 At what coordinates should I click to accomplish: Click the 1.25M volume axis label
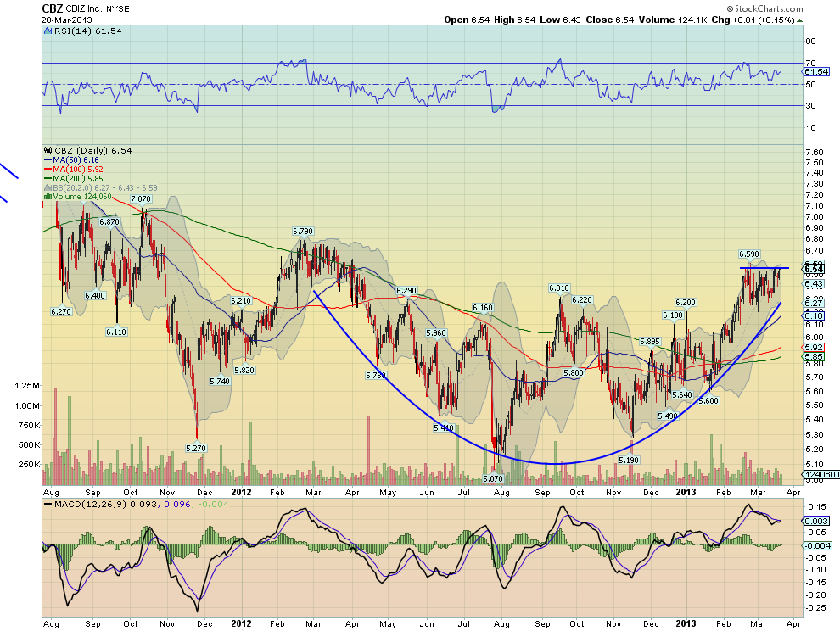pyautogui.click(x=27, y=386)
